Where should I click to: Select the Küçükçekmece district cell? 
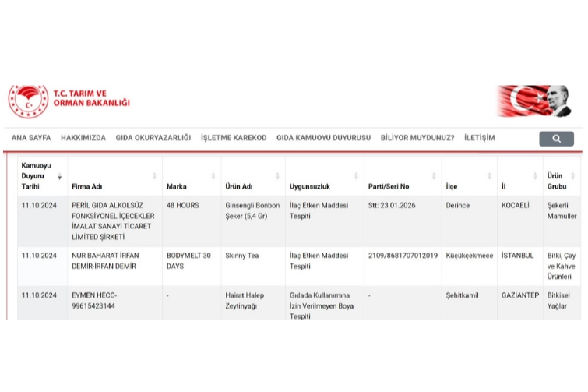click(x=470, y=266)
